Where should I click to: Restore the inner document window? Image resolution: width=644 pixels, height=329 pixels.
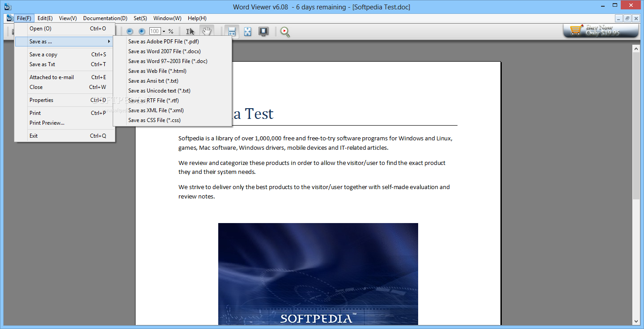tap(627, 18)
